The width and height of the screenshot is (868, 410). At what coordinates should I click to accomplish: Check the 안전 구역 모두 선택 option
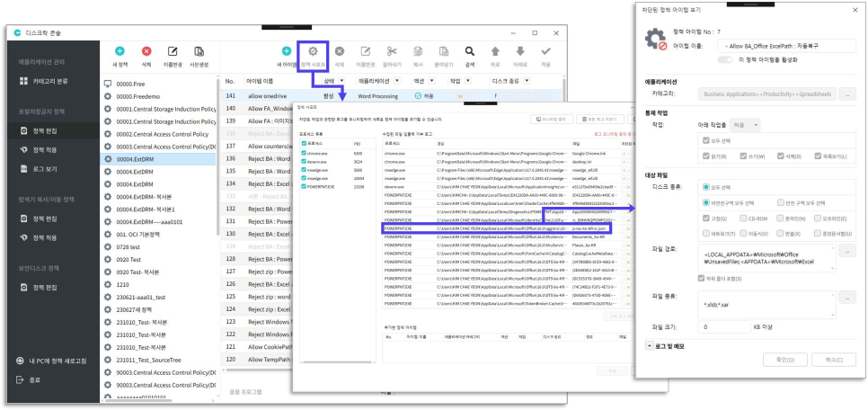[x=781, y=203]
